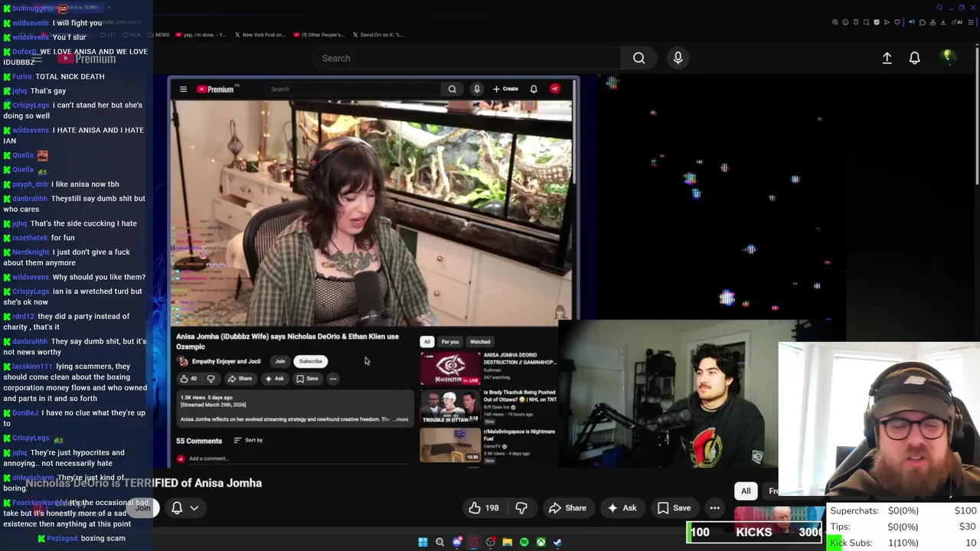Join the Empathy Enjoyer and Jocii channel
980x551 pixels.
point(280,361)
